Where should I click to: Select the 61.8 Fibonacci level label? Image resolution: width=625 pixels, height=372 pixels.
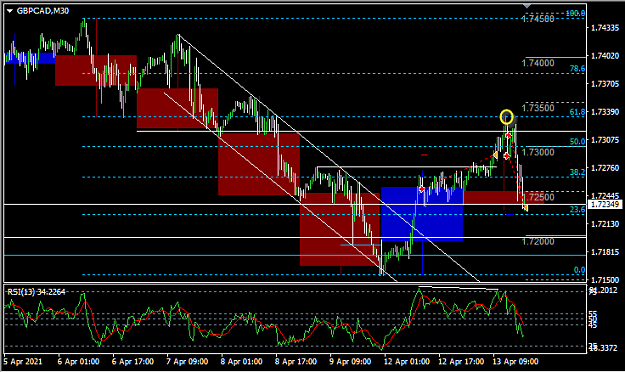(577, 112)
